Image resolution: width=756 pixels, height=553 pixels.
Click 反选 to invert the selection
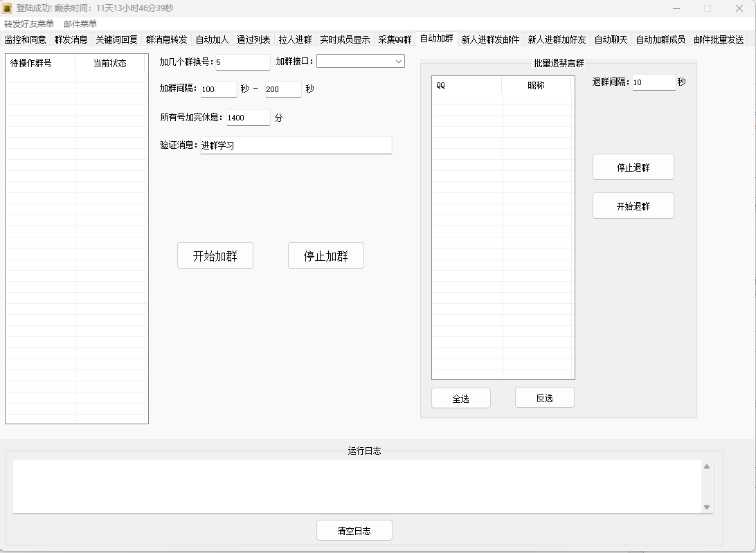click(x=545, y=397)
